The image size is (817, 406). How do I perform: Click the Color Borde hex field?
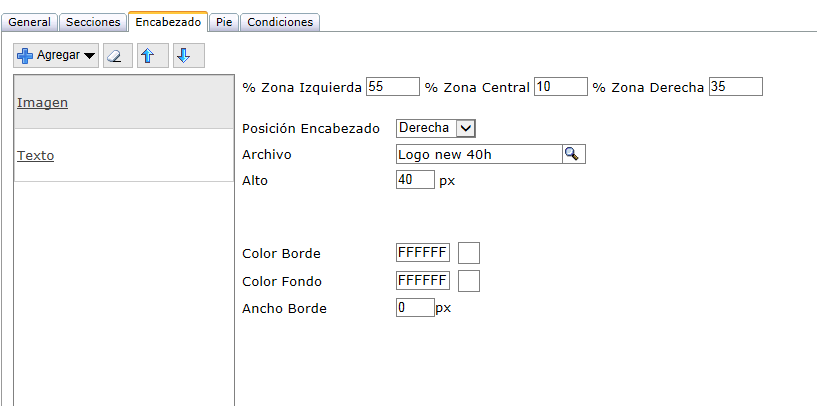[422, 252]
